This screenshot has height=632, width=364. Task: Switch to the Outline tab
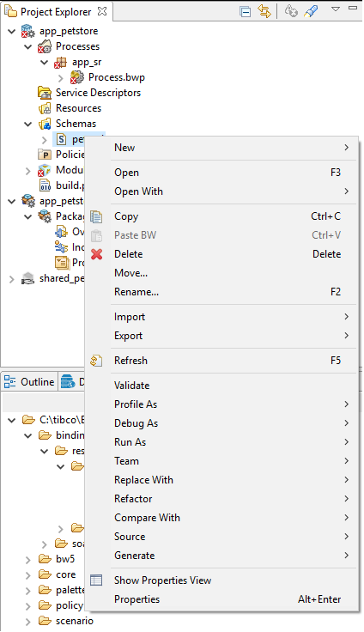pyautogui.click(x=29, y=382)
